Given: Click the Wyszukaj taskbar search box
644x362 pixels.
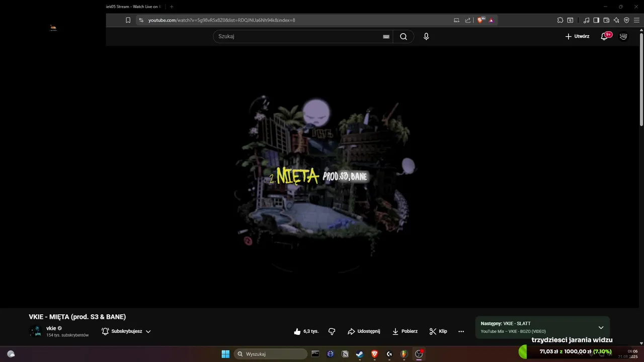Looking at the screenshot, I should pyautogui.click(x=272, y=354).
